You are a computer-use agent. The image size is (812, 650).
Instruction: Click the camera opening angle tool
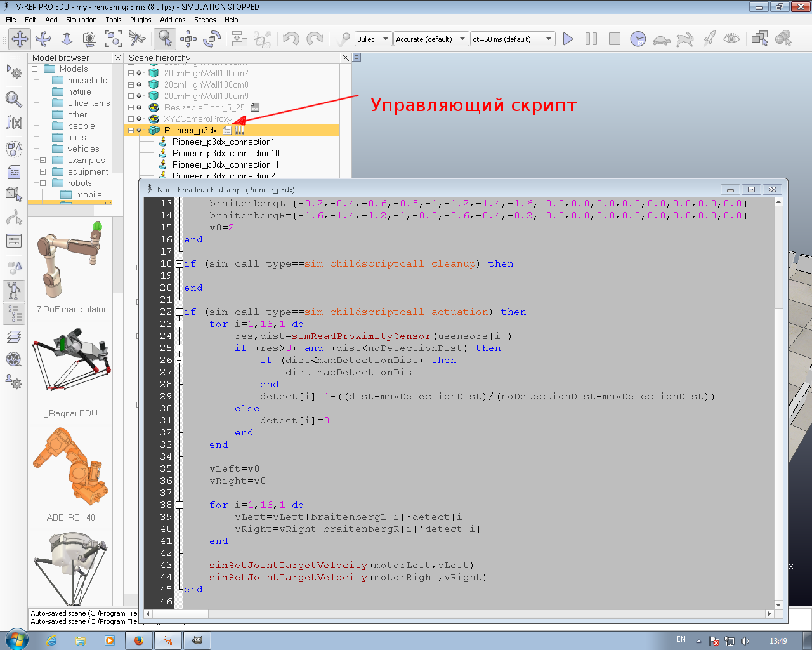tap(90, 39)
